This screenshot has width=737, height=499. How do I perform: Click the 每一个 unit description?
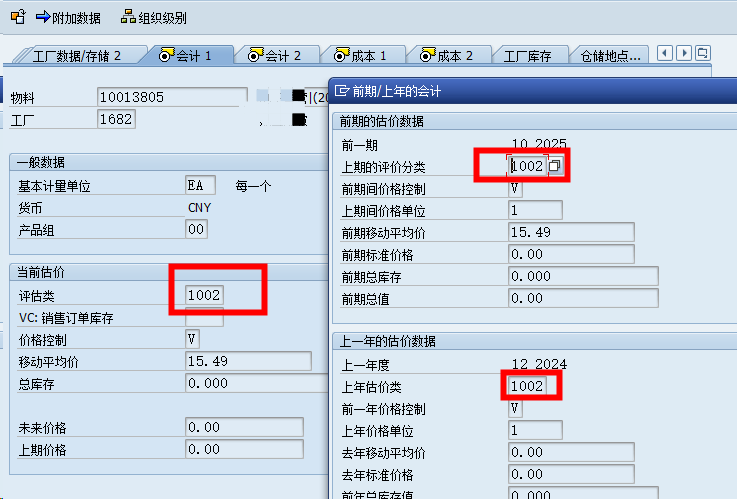click(253, 186)
